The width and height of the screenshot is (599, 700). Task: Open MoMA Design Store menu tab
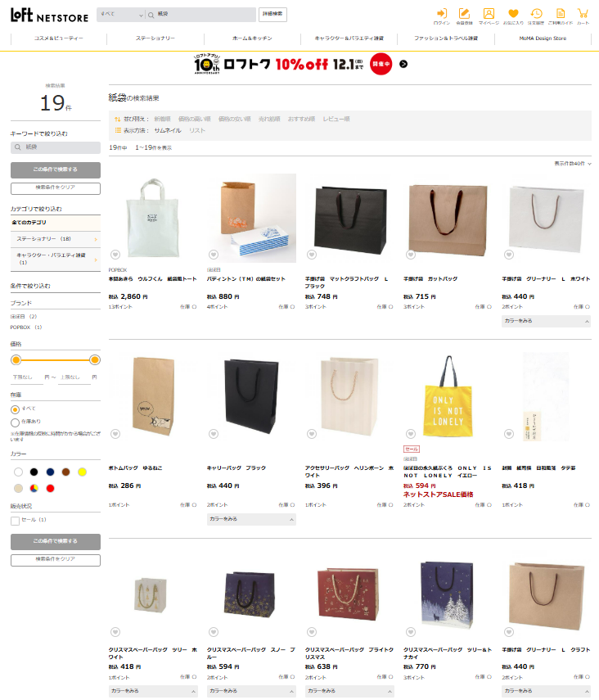click(x=543, y=38)
